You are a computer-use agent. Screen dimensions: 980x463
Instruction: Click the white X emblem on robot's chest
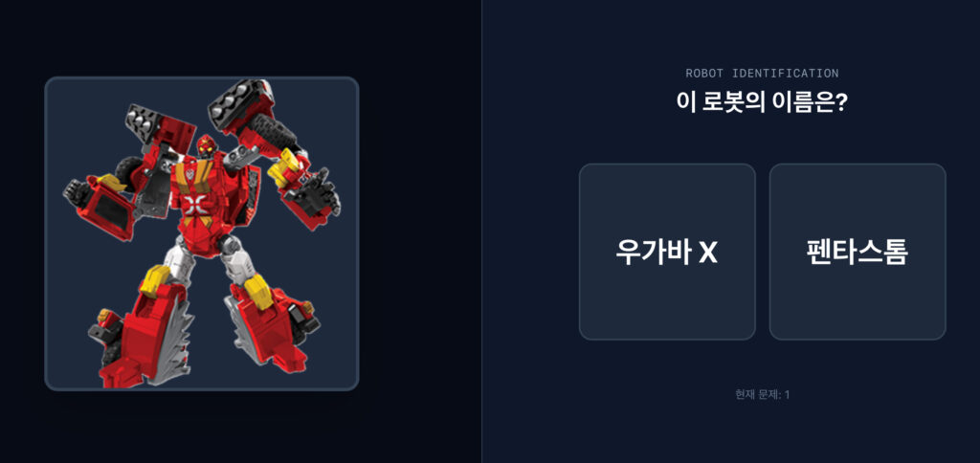[195, 203]
